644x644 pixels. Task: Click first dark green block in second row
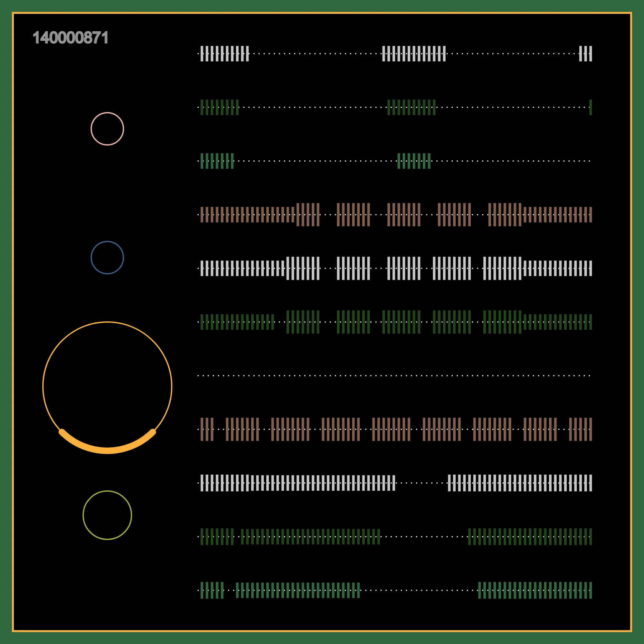coord(220,107)
